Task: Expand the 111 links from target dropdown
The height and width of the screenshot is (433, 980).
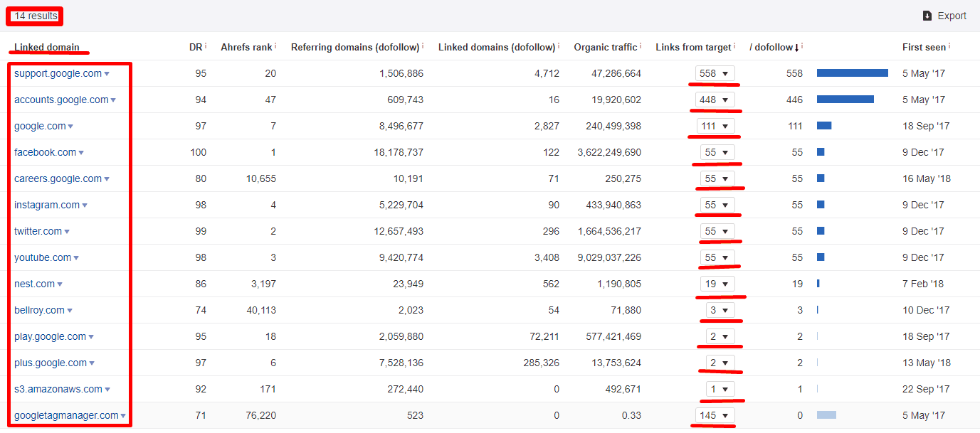Action: click(715, 126)
